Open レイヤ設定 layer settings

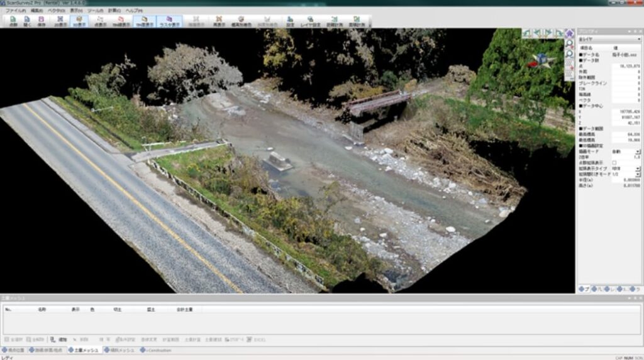(311, 21)
